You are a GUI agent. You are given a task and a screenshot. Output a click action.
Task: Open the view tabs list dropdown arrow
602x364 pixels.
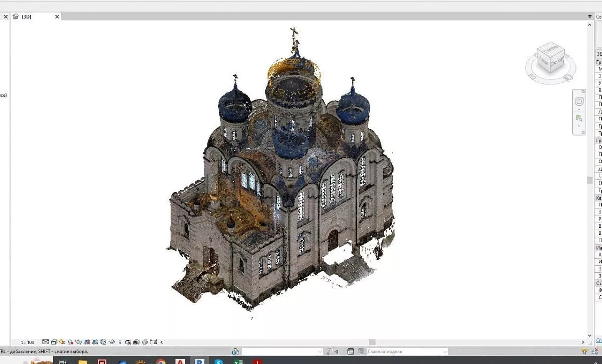(x=590, y=16)
